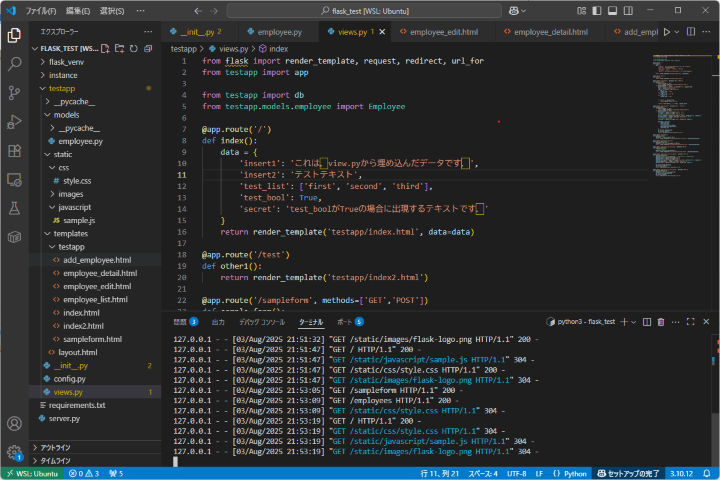
Task: Click the flask_test command center search
Action: tap(364, 11)
